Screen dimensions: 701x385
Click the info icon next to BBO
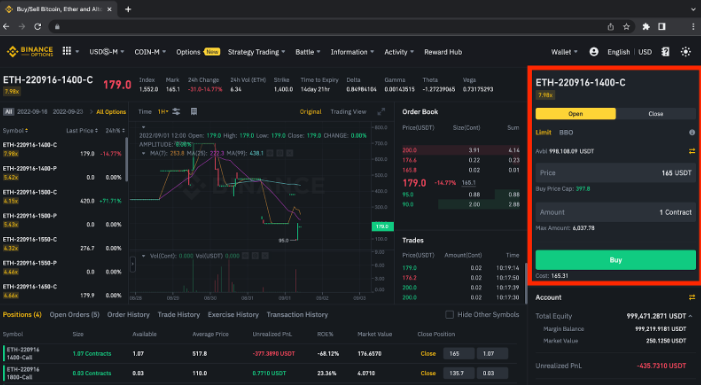[692, 132]
